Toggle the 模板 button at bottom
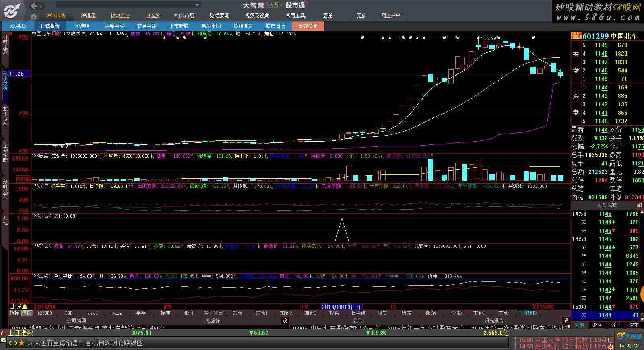 [x=26, y=313]
